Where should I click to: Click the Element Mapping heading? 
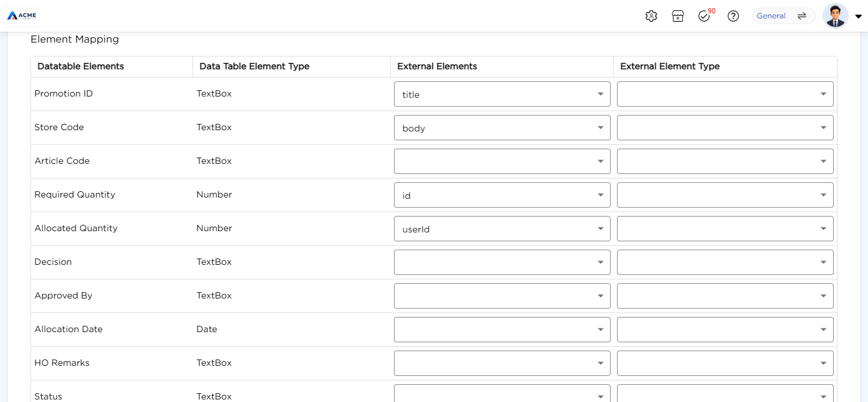pyautogui.click(x=75, y=39)
